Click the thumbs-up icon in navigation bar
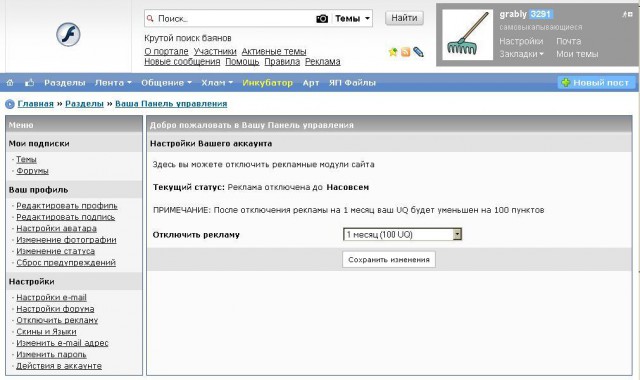Image resolution: width=640 pixels, height=380 pixels. tap(29, 83)
